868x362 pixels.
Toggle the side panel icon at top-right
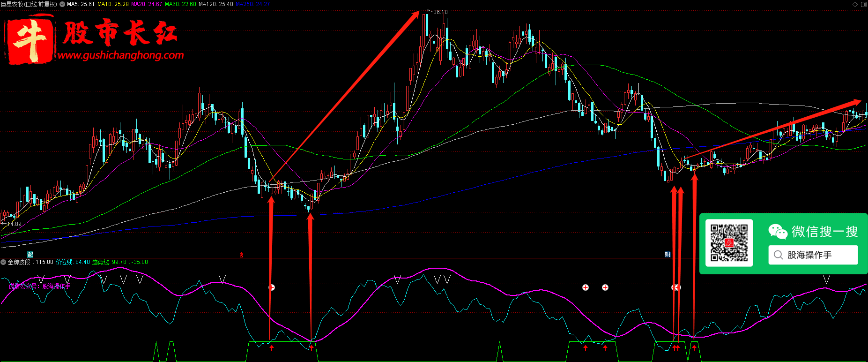[x=863, y=4]
